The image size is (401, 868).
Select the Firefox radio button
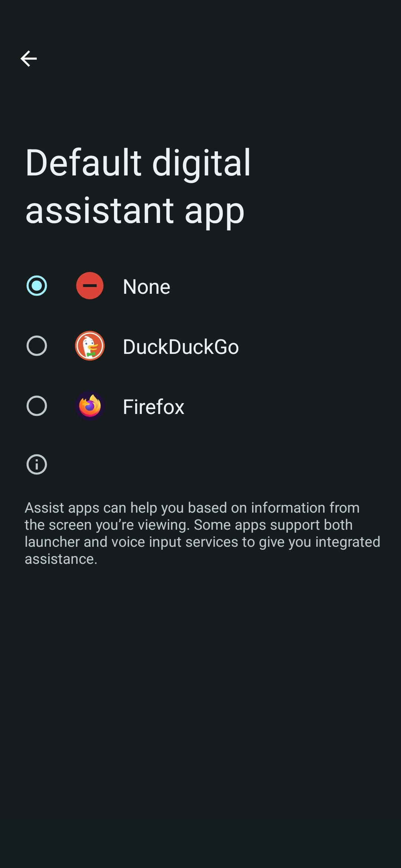37,406
